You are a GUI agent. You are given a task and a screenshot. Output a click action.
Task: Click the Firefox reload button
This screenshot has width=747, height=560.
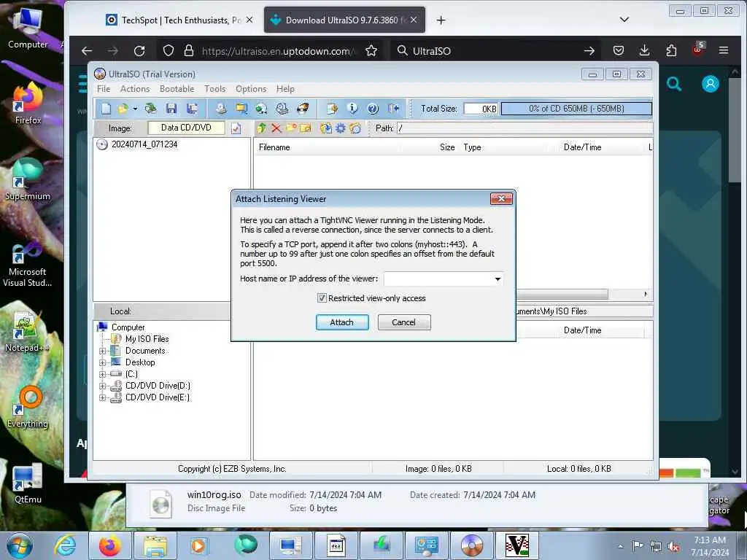[139, 51]
